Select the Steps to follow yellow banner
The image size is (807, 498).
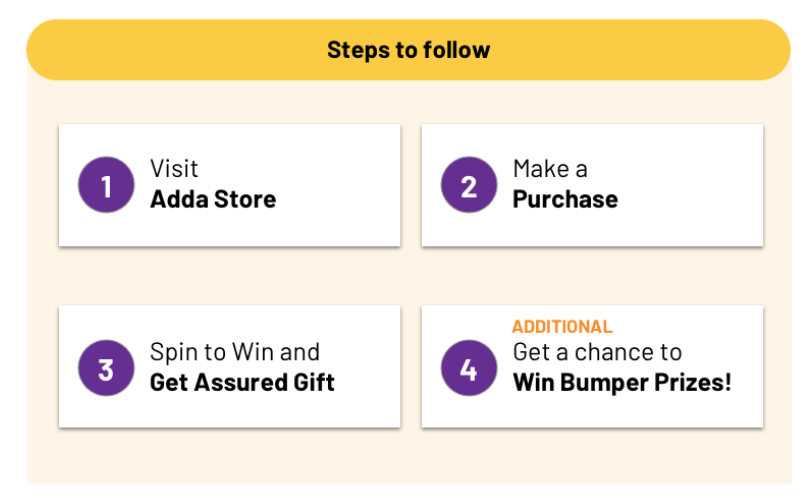(408, 50)
